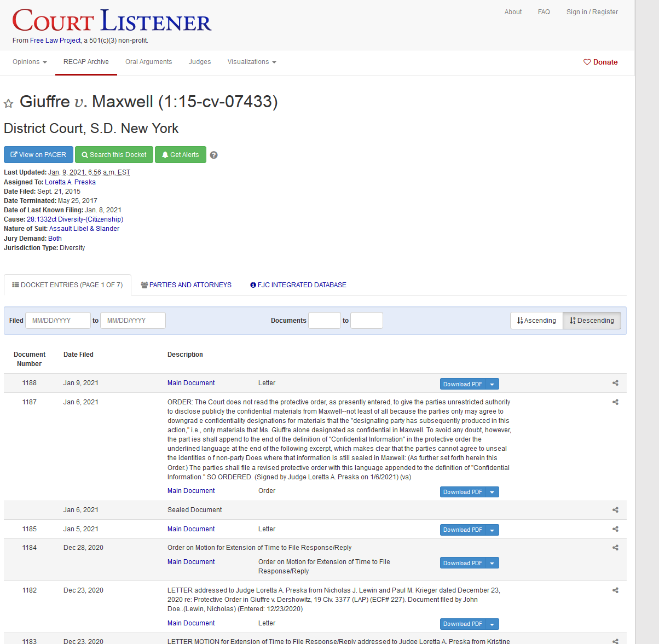659x644 pixels.
Task: Switch to Parties and Attorneys tab
Action: (x=186, y=285)
